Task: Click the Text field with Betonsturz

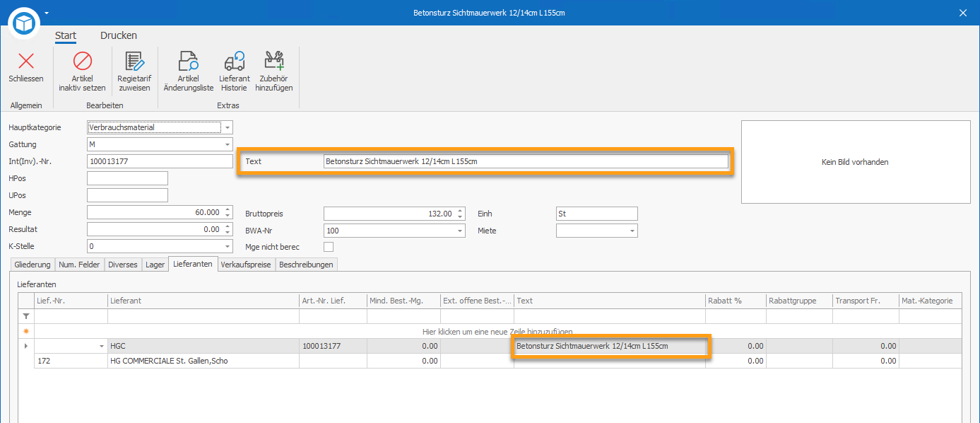Action: (526, 161)
